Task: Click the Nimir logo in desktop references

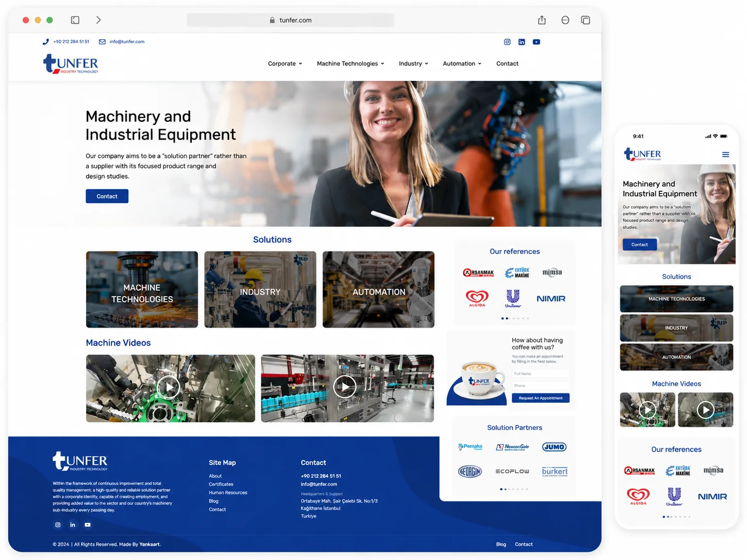Action: click(x=551, y=299)
